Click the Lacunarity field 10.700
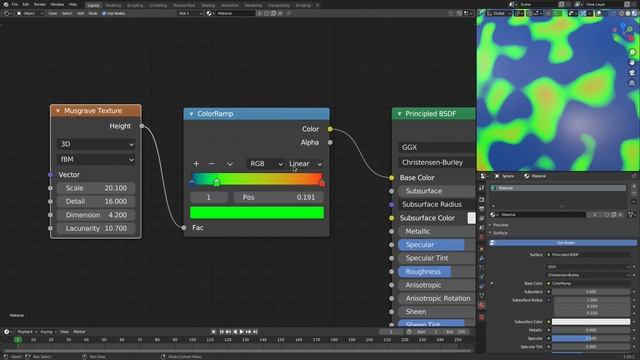This screenshot has height=360, width=640. [x=96, y=229]
